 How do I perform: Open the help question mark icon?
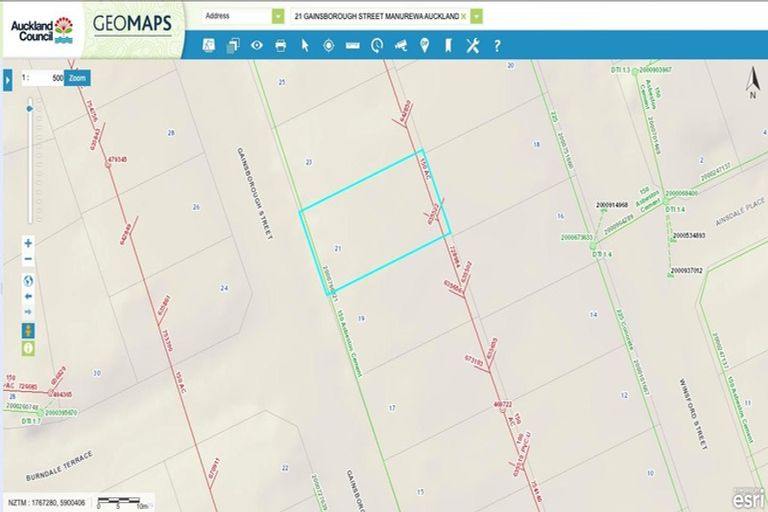(x=497, y=45)
